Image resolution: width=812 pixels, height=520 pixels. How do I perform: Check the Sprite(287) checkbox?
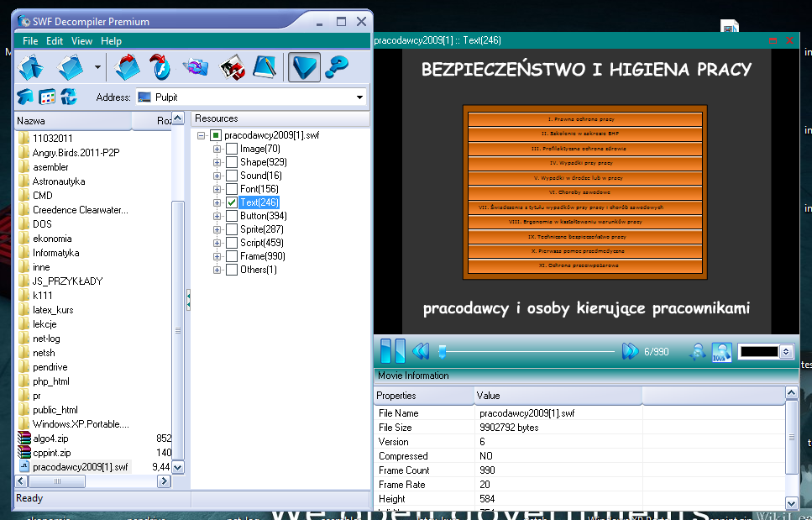coord(232,230)
